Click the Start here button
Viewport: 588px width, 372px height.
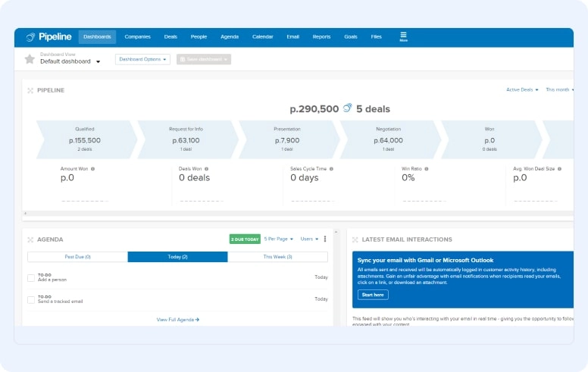coord(373,295)
